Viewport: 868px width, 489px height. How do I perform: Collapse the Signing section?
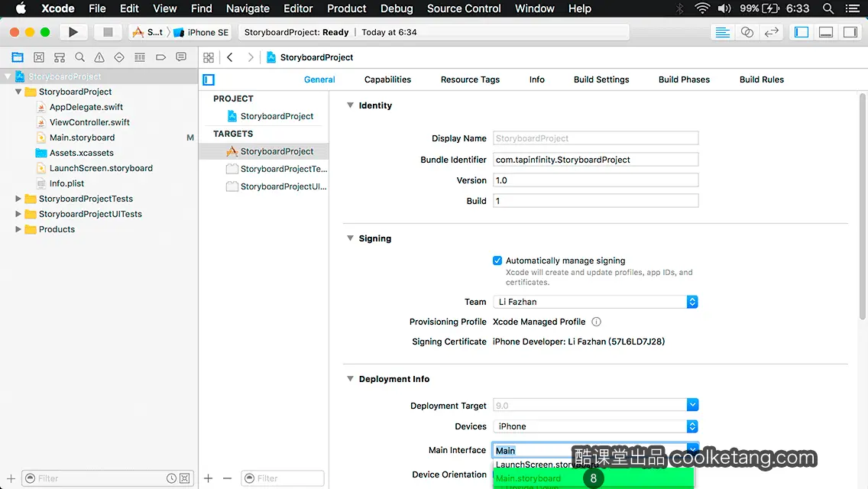pos(350,238)
